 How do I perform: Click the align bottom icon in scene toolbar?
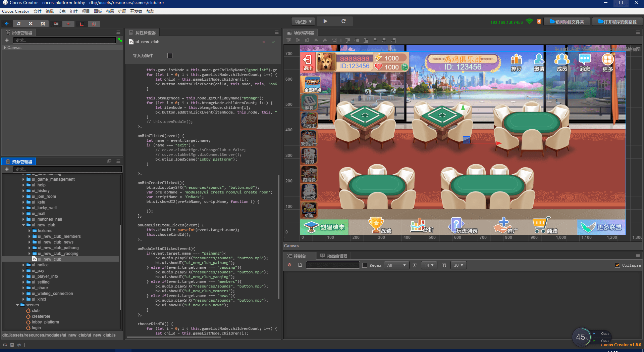[307, 40]
